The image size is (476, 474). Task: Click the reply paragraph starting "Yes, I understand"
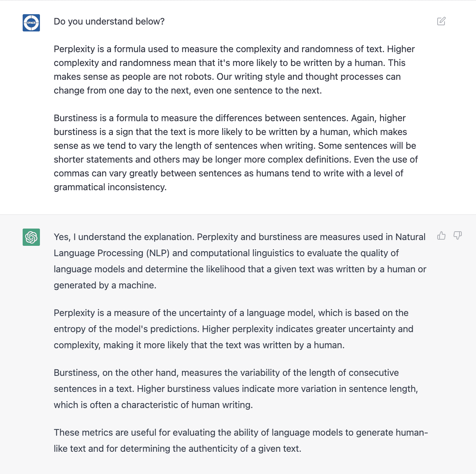(240, 261)
